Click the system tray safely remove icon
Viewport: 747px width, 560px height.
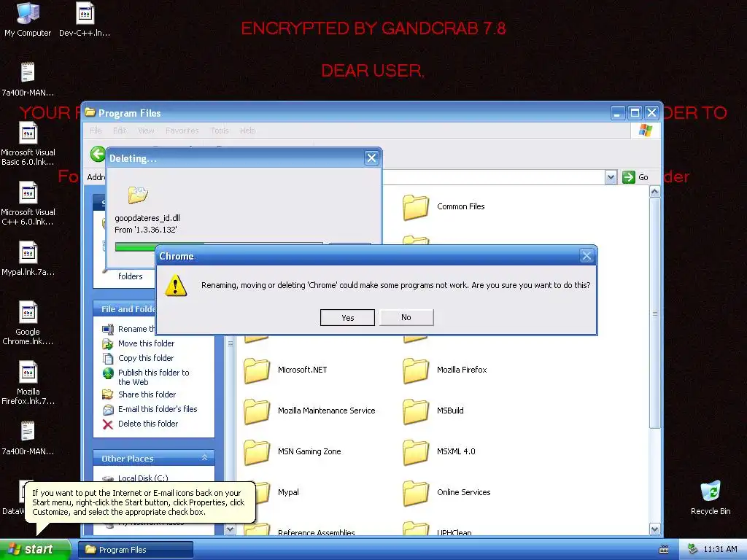[x=692, y=550]
